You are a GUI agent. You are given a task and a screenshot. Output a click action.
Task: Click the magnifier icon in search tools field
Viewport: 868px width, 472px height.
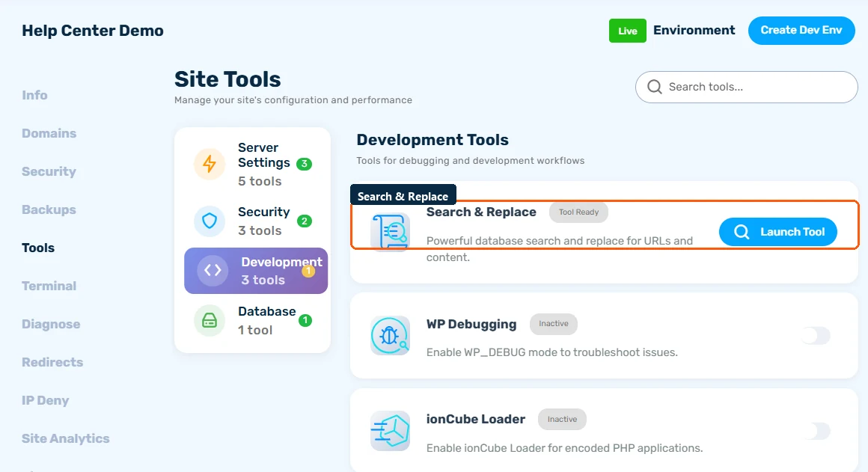pyautogui.click(x=654, y=87)
